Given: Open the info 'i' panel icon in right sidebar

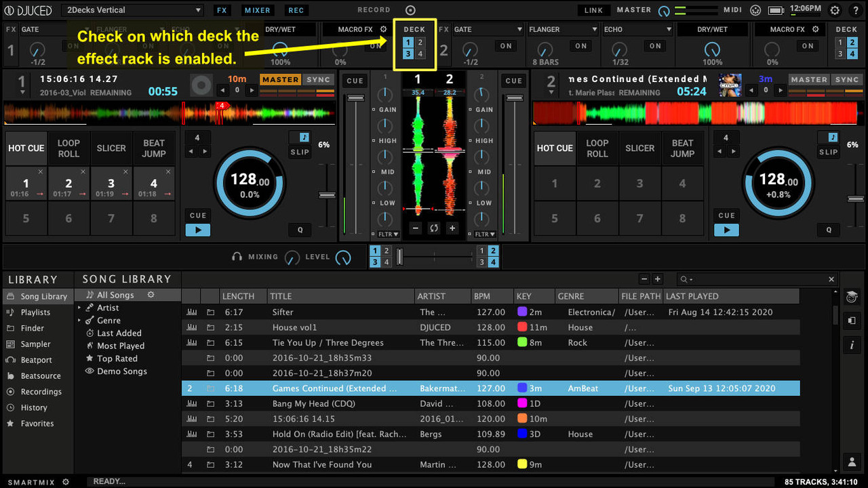Looking at the screenshot, I should [852, 345].
